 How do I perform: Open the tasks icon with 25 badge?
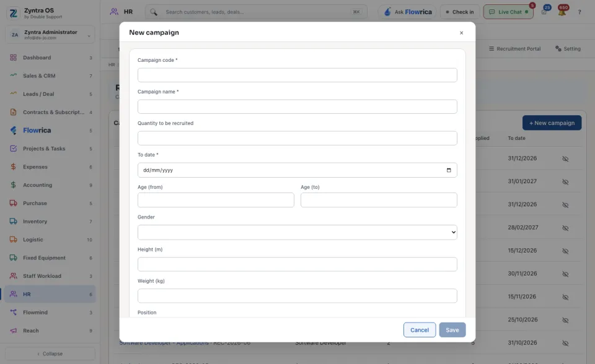coord(544,12)
